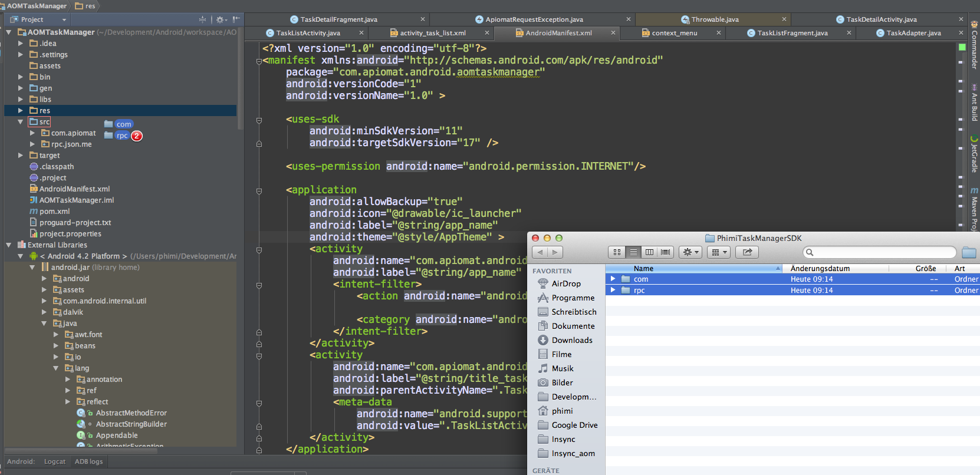Switch Finder to icon view
This screenshot has height=475, width=980.
(617, 252)
